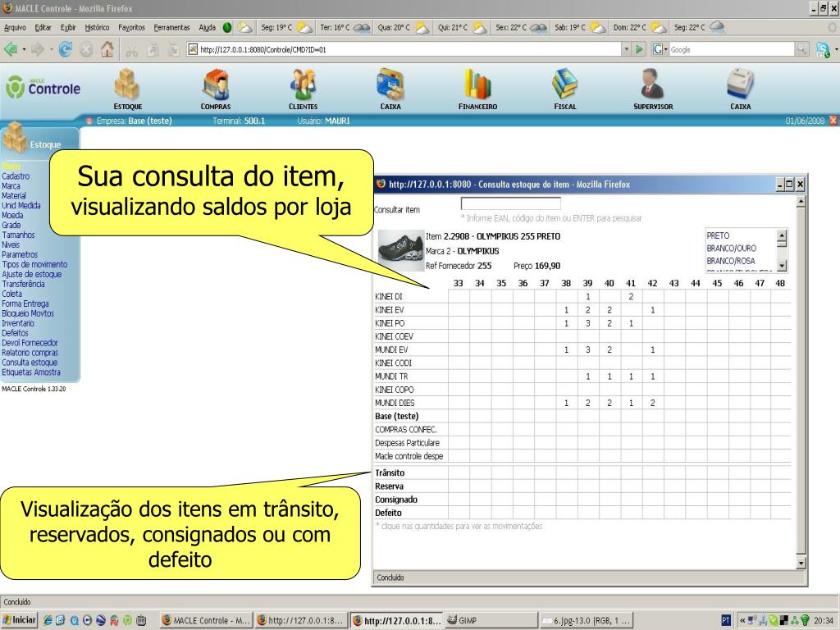Image resolution: width=840 pixels, height=630 pixels.
Task: Open the Estoque module icon
Action: point(127,84)
